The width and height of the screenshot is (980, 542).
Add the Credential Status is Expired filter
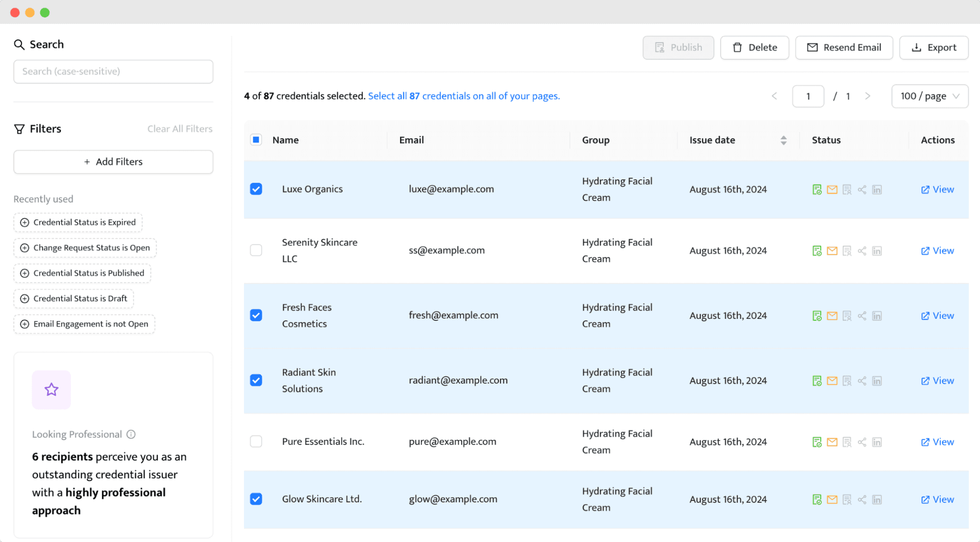[78, 222]
